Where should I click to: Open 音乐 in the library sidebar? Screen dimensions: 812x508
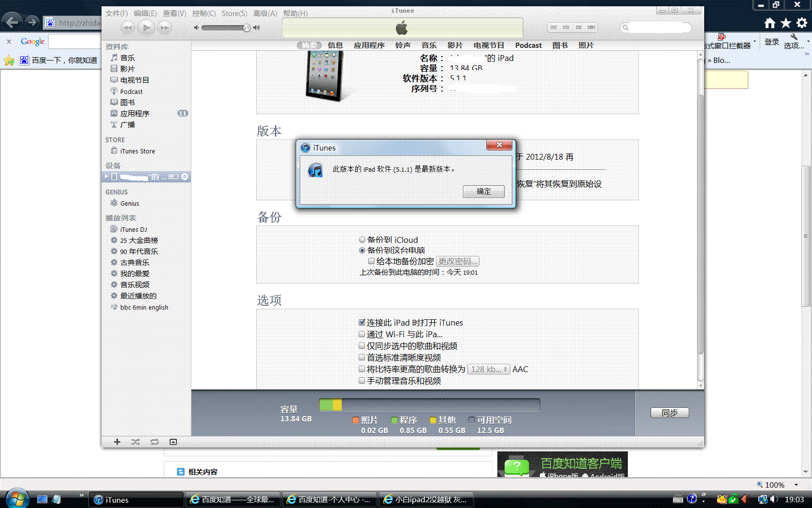tap(128, 58)
